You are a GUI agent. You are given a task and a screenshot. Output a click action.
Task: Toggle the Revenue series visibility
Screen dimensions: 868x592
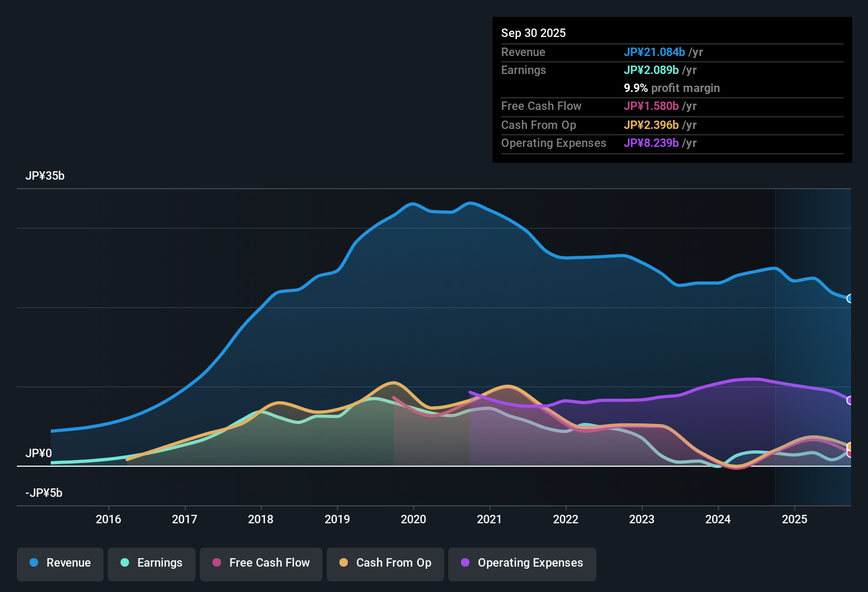(60, 563)
